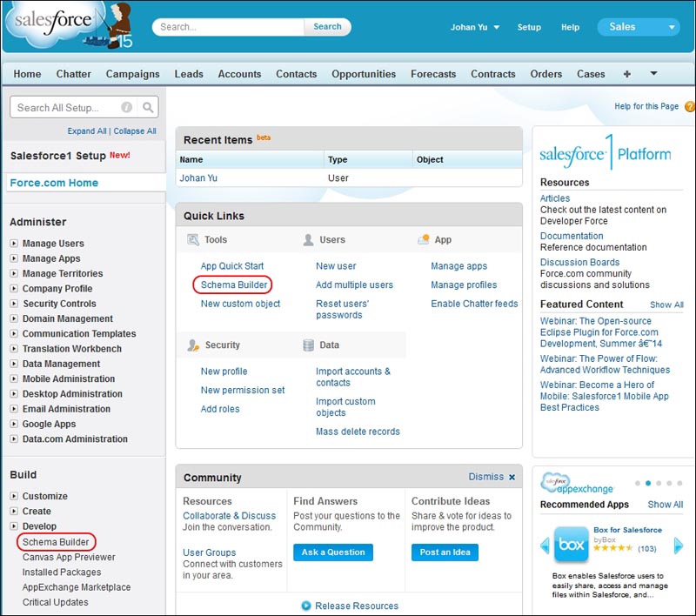This screenshot has height=616, width=696.
Task: Expand Data Management node
Action: 14,364
